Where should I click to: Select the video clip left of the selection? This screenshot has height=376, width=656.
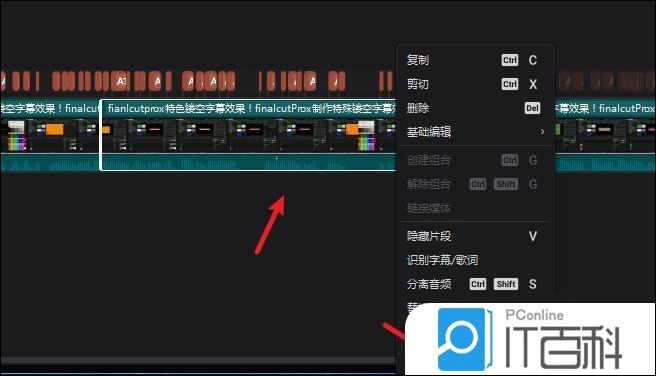50,134
